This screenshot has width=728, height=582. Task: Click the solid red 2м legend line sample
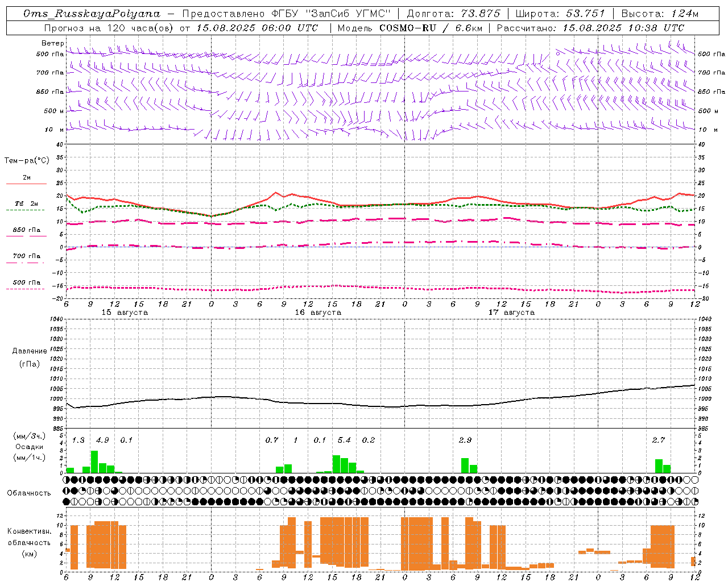pos(26,184)
